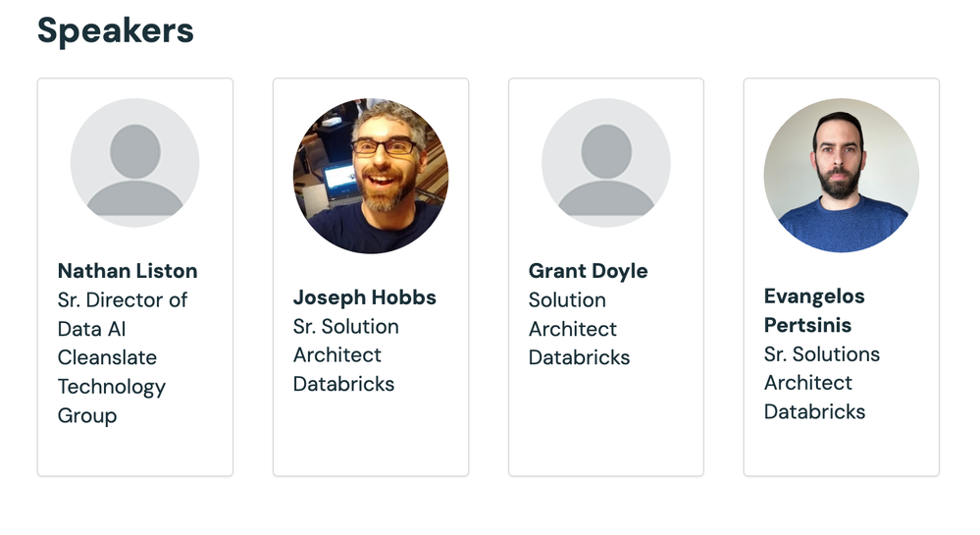
Task: Select the Cleanslate Technology Group company text
Action: pos(111,386)
